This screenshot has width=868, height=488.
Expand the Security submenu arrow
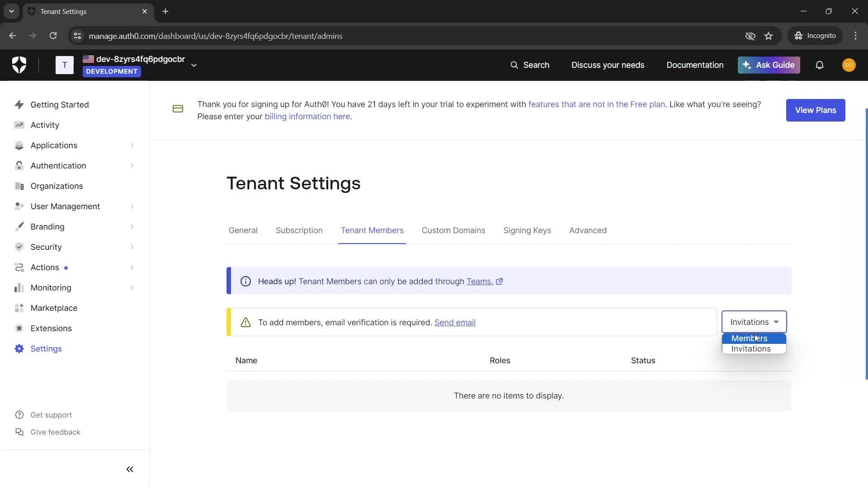tap(132, 247)
